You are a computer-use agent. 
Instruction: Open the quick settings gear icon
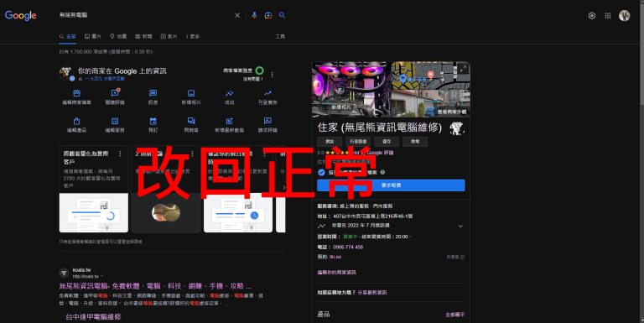coord(592,16)
